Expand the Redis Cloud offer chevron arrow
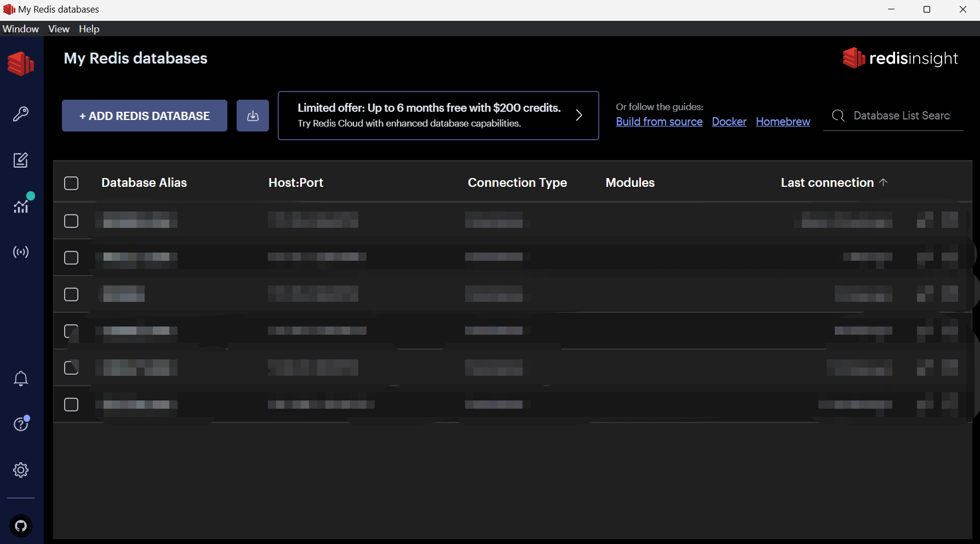This screenshot has height=544, width=980. click(579, 115)
